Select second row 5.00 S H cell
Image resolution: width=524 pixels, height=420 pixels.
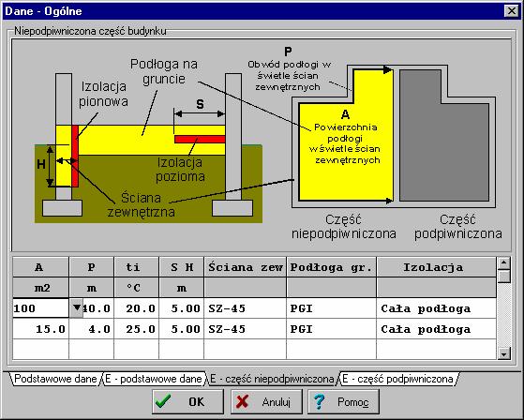tap(181, 329)
